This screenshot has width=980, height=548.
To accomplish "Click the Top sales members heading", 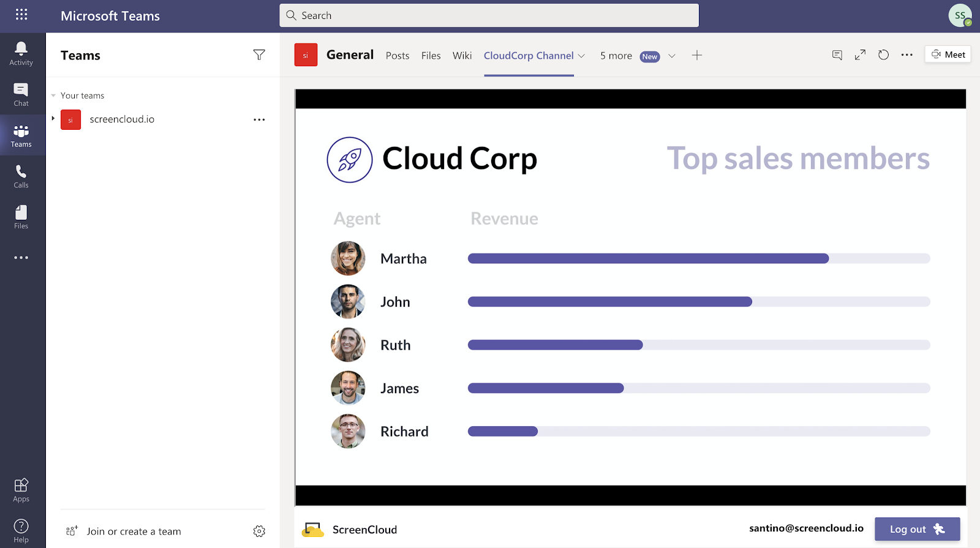I will (x=798, y=159).
